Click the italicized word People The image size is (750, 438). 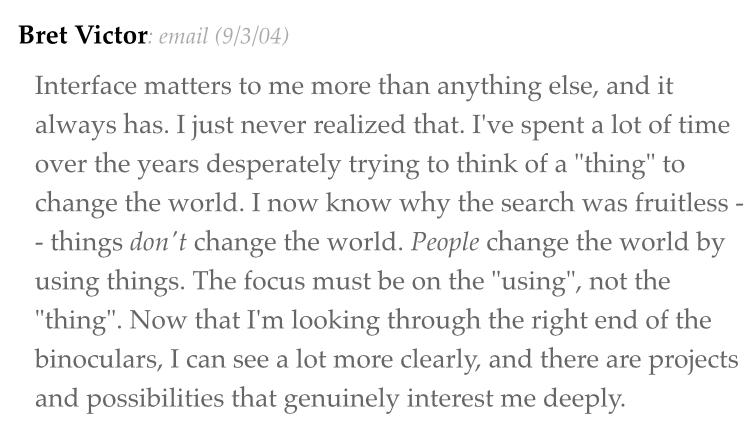pyautogui.click(x=445, y=243)
